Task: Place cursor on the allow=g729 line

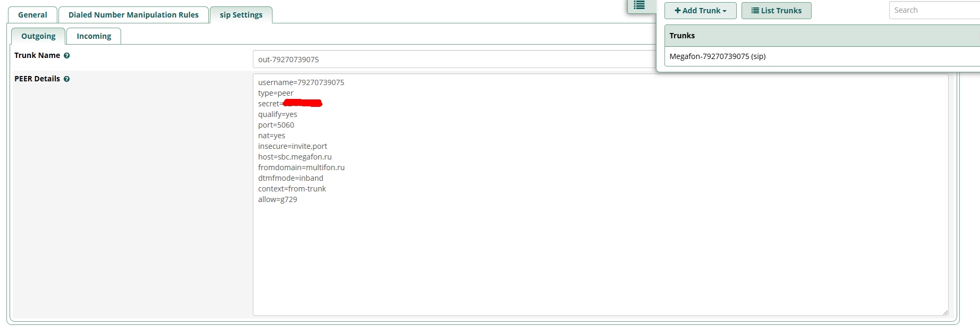Action: tap(278, 199)
